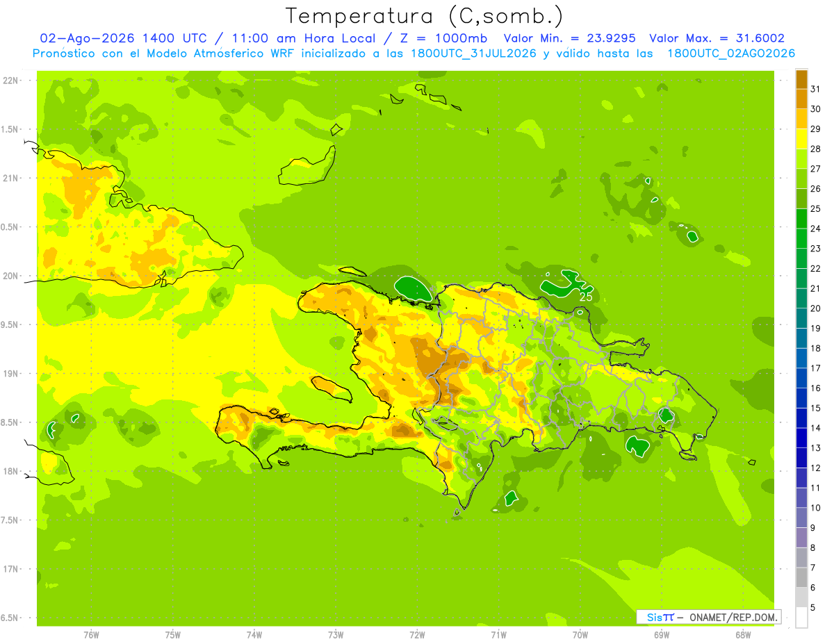Click the '69W' longitude axis label
The height and width of the screenshot is (644, 834).
click(x=662, y=636)
